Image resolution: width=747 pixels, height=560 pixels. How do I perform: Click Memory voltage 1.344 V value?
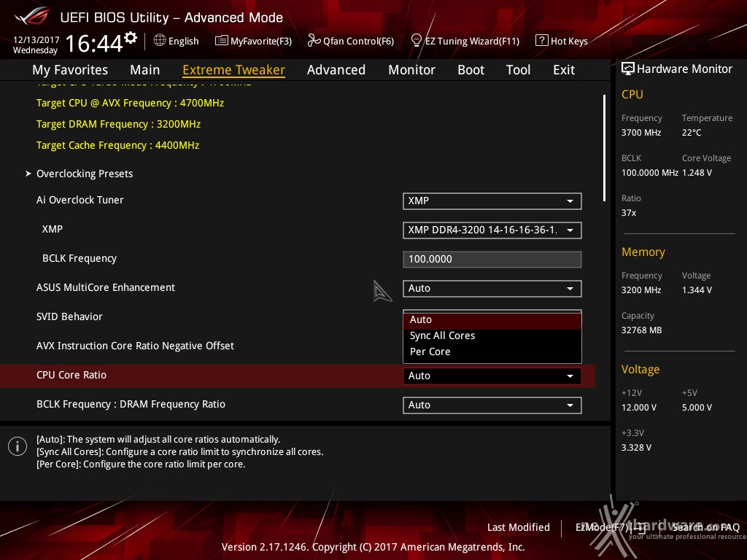click(697, 290)
